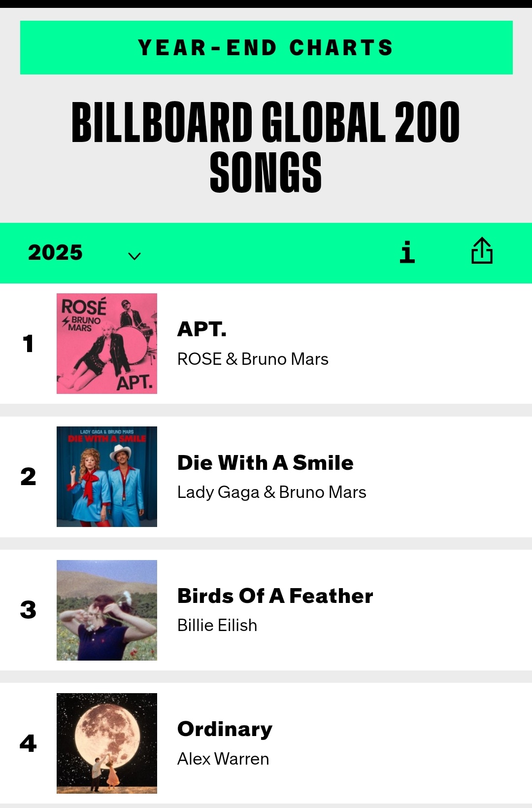The image size is (532, 808).
Task: Open the Year-End Charts banner
Action: coord(266,48)
